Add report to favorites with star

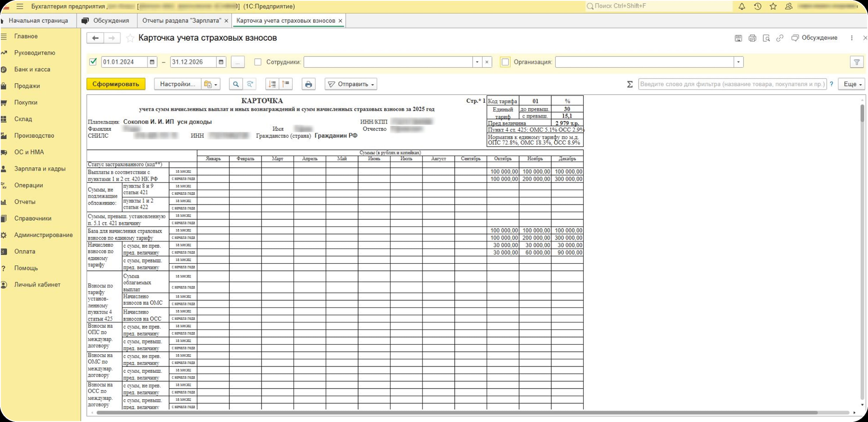point(130,38)
